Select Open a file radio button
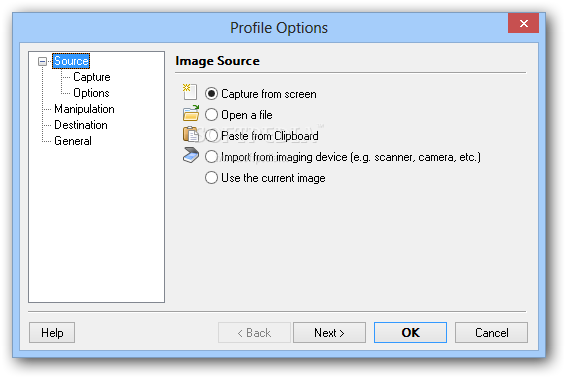The image size is (566, 378). 212,115
